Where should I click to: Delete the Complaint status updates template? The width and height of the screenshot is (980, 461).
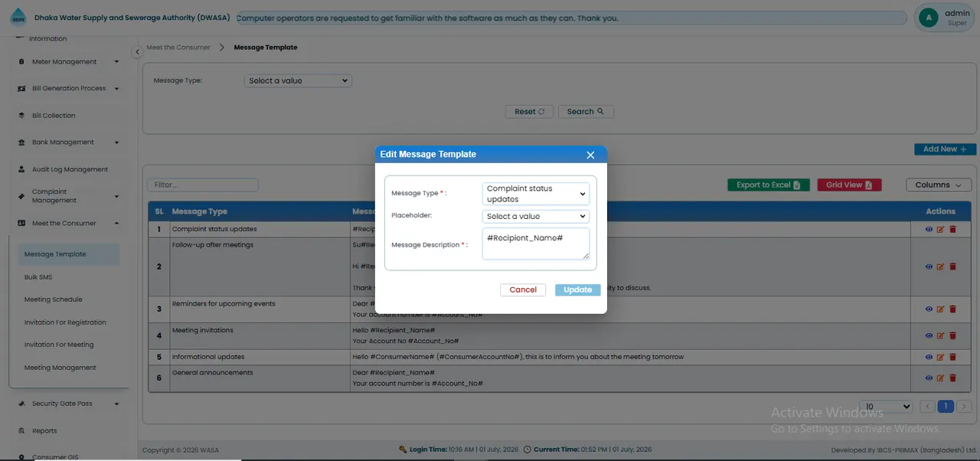click(x=953, y=229)
